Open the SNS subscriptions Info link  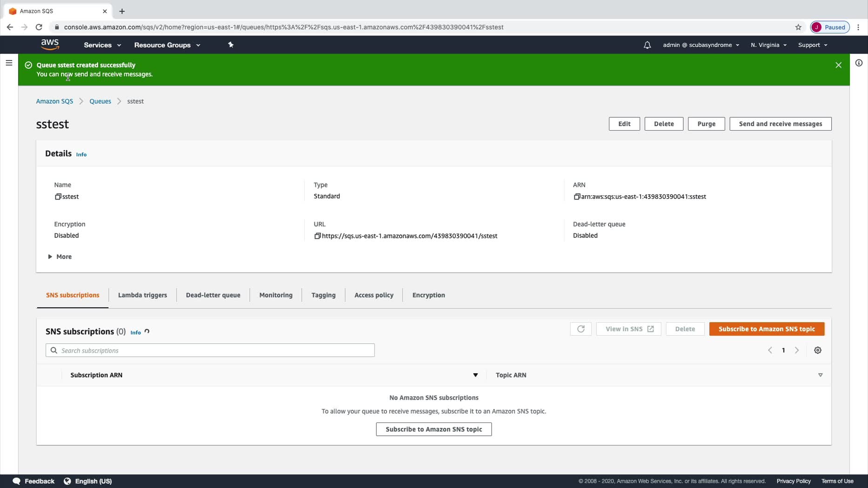135,332
